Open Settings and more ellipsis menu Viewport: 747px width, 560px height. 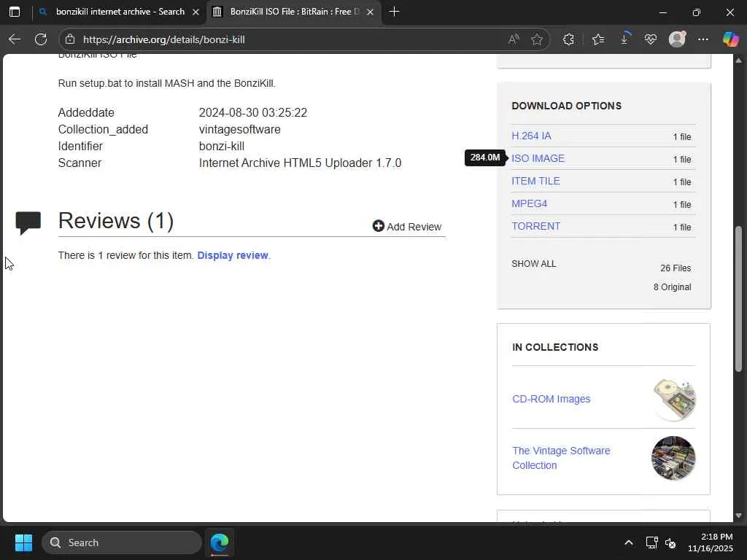pos(703,39)
